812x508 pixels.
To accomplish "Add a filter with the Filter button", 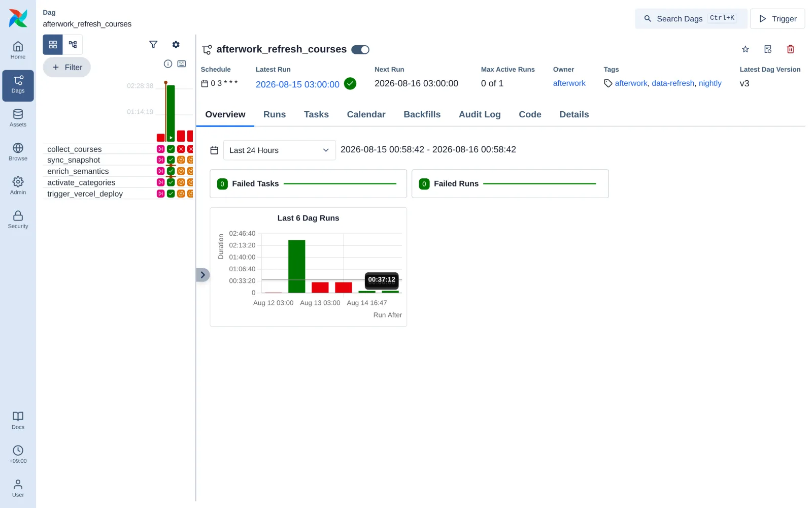I will tap(67, 67).
